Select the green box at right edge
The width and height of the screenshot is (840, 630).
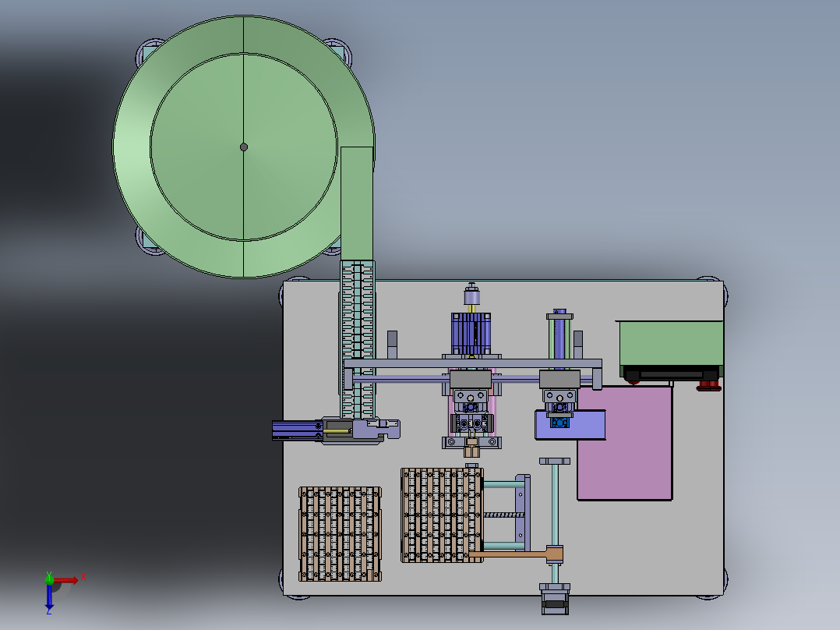(671, 344)
